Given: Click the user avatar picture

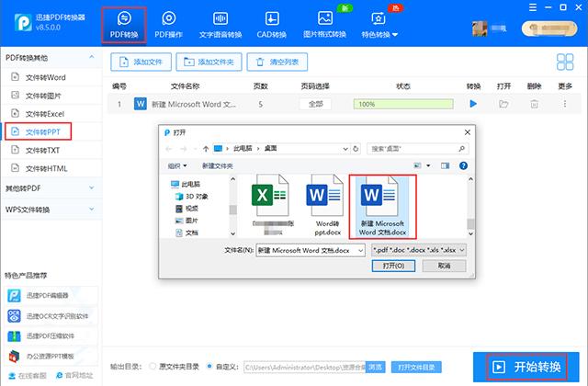Looking at the screenshot, I should pyautogui.click(x=480, y=28).
